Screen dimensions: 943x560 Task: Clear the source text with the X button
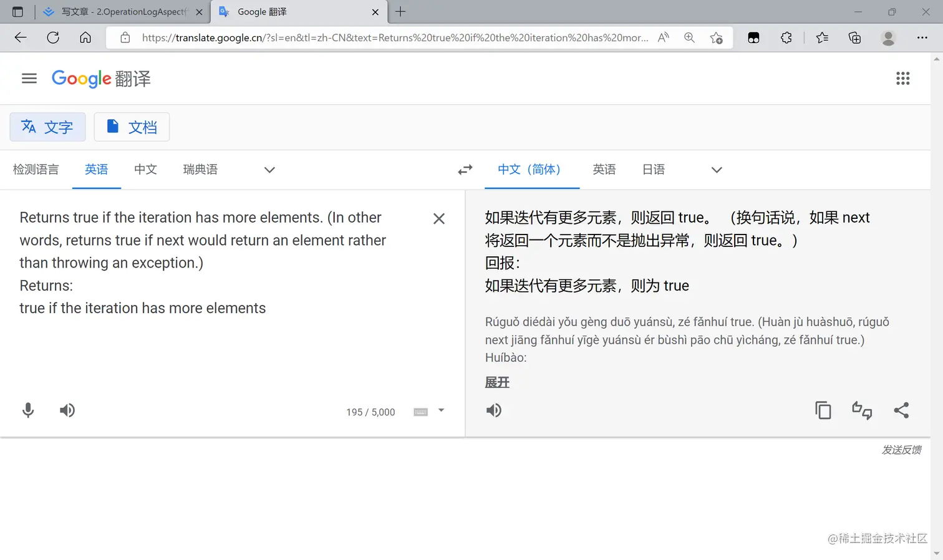coord(439,218)
